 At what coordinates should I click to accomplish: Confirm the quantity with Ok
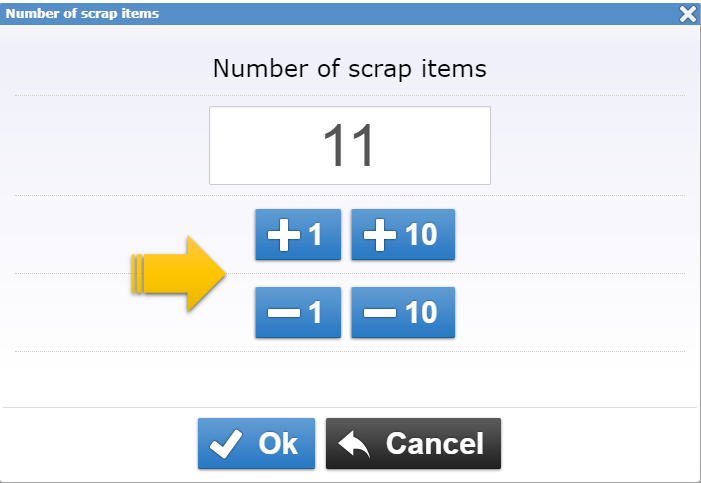pos(256,444)
